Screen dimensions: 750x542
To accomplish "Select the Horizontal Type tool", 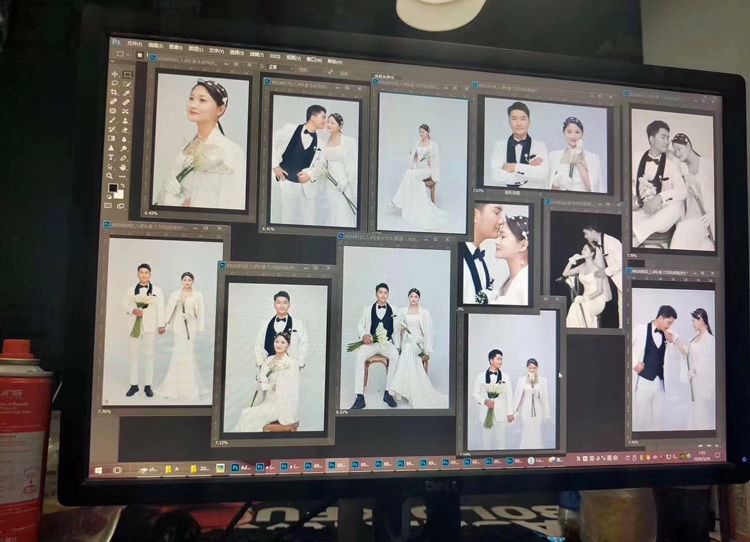I will point(111,157).
